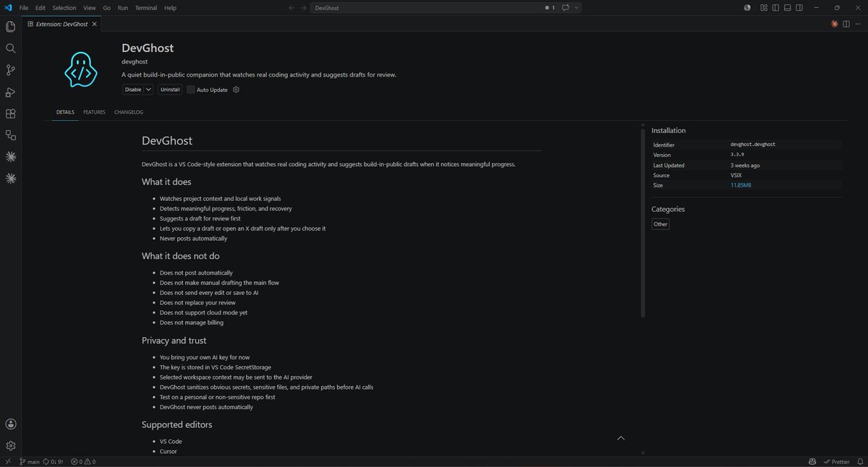Image resolution: width=868 pixels, height=467 pixels.
Task: Select the Extension: DevGhost editor tab
Action: point(62,24)
